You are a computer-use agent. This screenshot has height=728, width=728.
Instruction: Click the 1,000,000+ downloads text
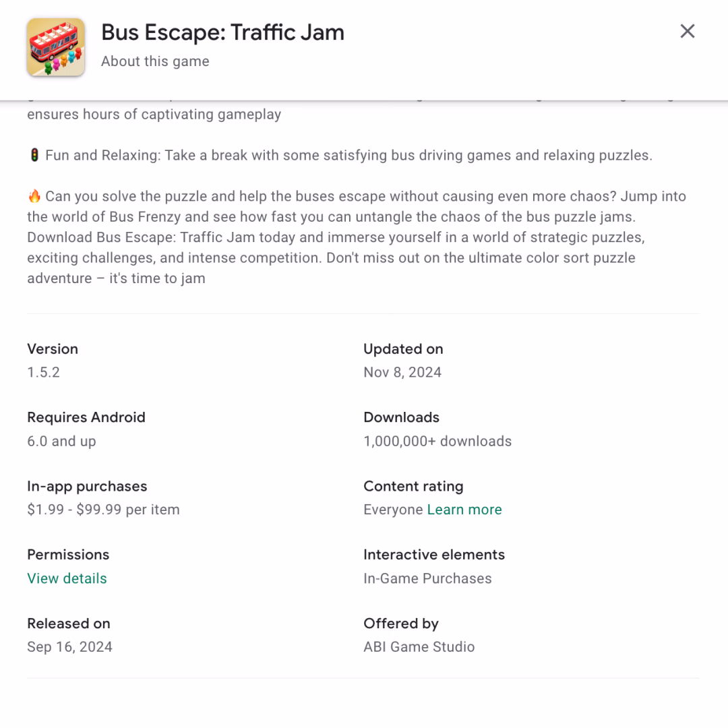pyautogui.click(x=437, y=441)
